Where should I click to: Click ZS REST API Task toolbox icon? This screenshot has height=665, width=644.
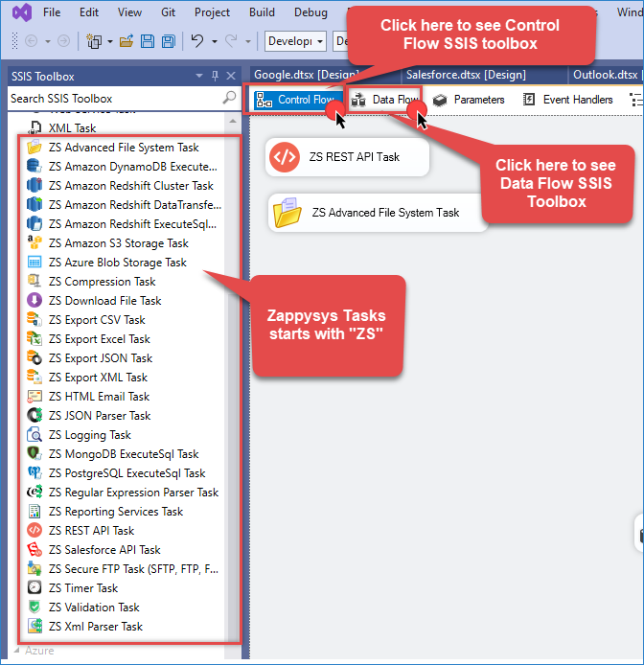click(34, 530)
